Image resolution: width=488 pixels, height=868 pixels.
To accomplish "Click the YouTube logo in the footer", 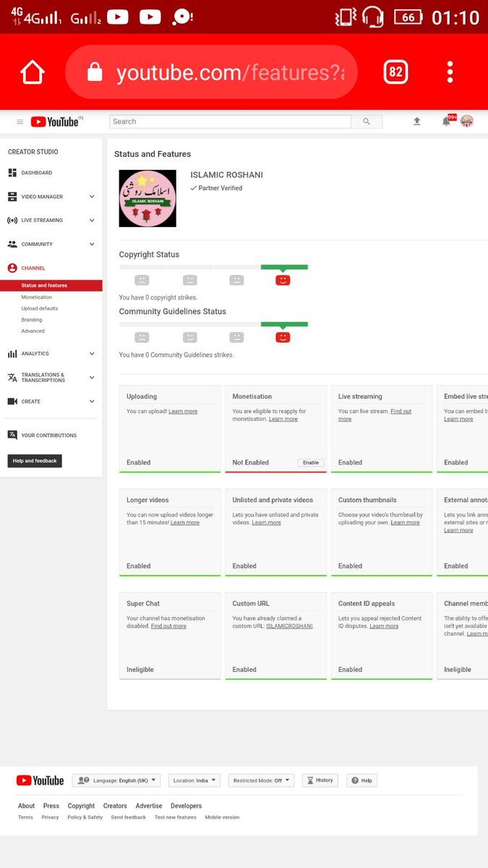I will (x=40, y=780).
